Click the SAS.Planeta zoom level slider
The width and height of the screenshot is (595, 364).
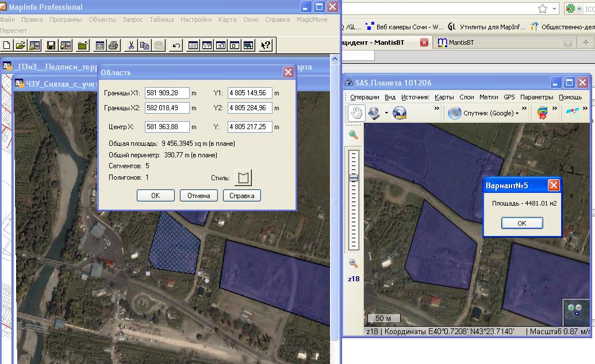pos(354,179)
